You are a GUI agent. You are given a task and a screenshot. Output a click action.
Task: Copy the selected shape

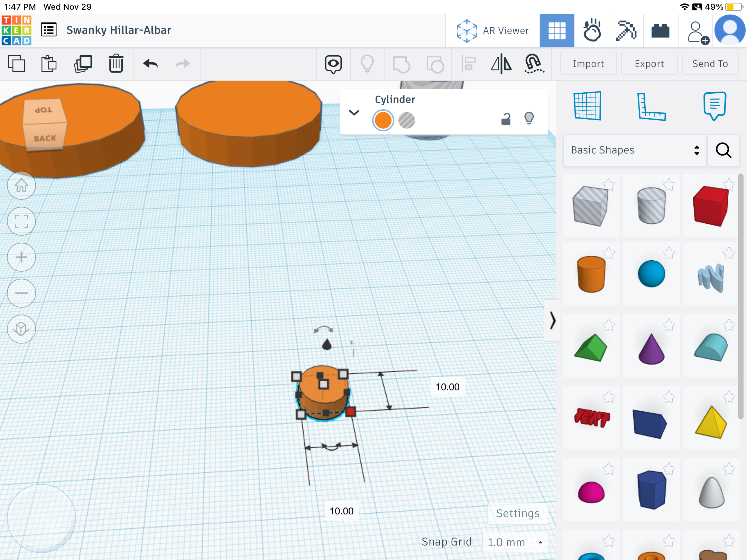pyautogui.click(x=17, y=64)
